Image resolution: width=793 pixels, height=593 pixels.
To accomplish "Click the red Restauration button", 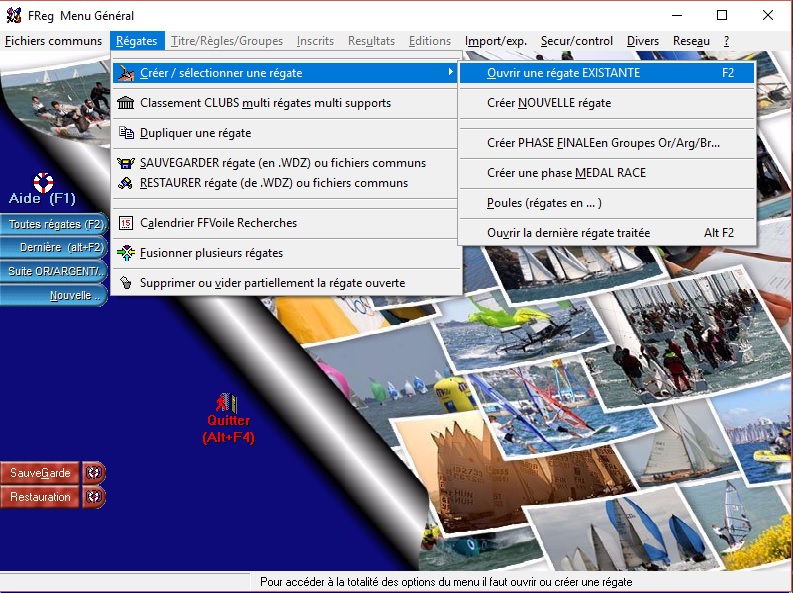I will pyautogui.click(x=40, y=497).
